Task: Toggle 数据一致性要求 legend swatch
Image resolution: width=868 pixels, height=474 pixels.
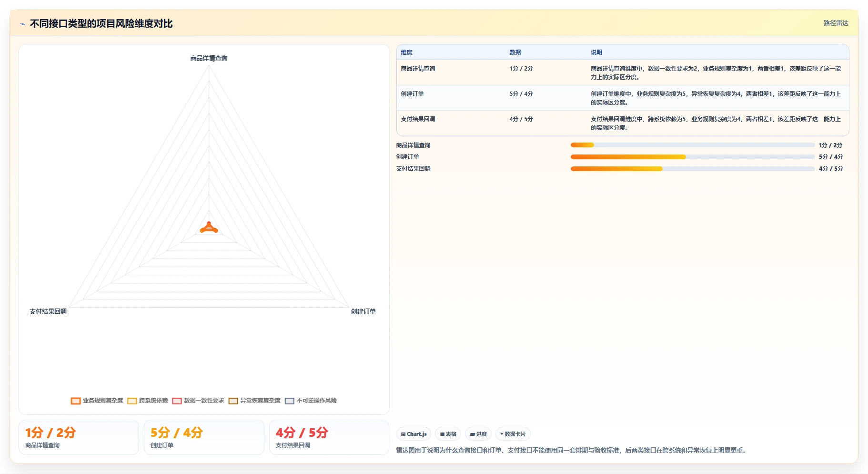Action: pyautogui.click(x=177, y=401)
